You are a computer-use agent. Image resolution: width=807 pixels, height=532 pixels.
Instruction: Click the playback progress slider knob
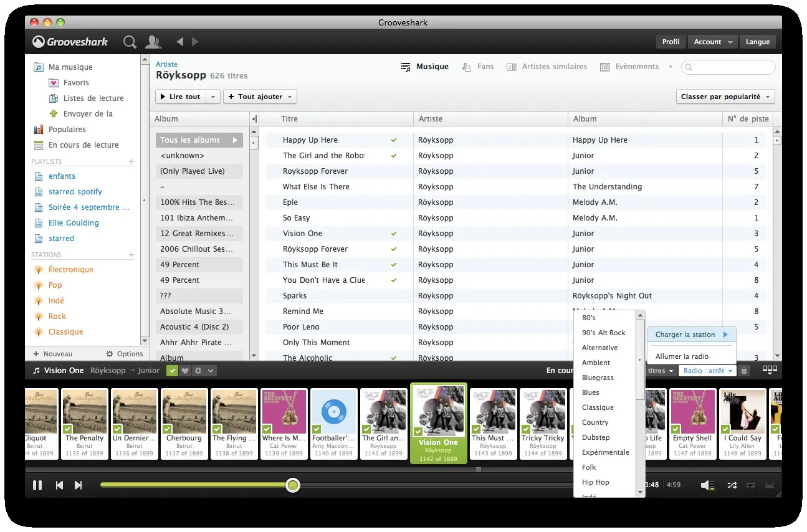coord(293,485)
